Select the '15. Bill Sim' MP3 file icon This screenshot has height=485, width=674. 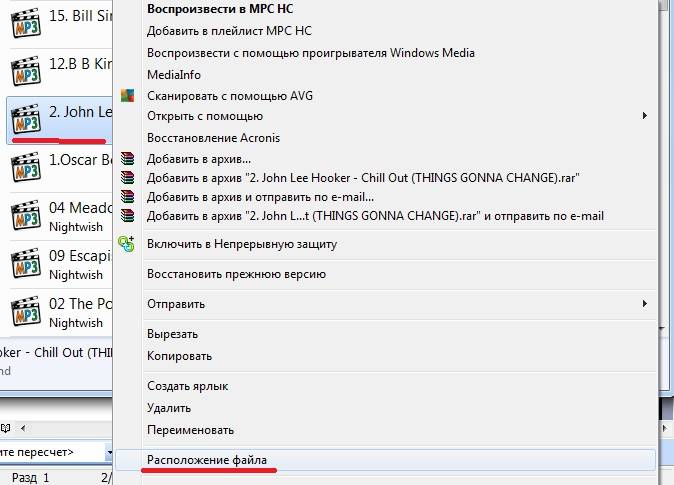click(25, 23)
